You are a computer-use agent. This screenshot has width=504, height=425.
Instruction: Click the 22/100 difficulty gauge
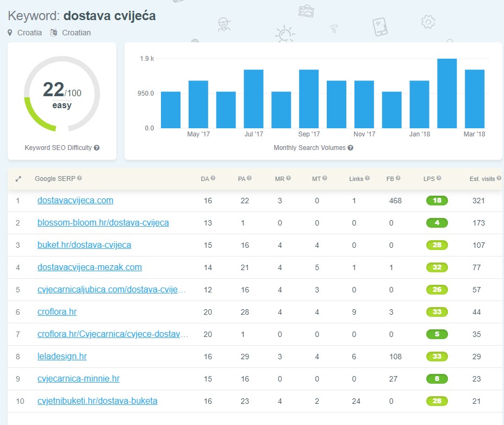(x=62, y=94)
